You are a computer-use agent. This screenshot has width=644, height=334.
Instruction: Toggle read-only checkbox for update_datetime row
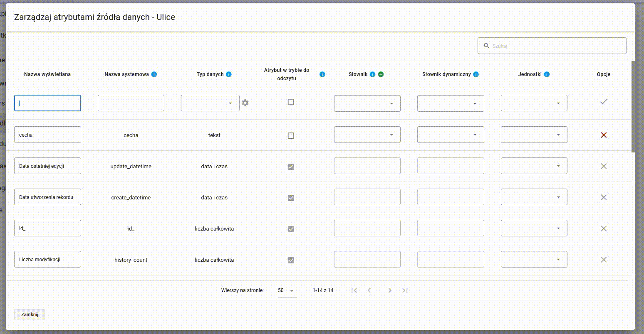point(291,167)
